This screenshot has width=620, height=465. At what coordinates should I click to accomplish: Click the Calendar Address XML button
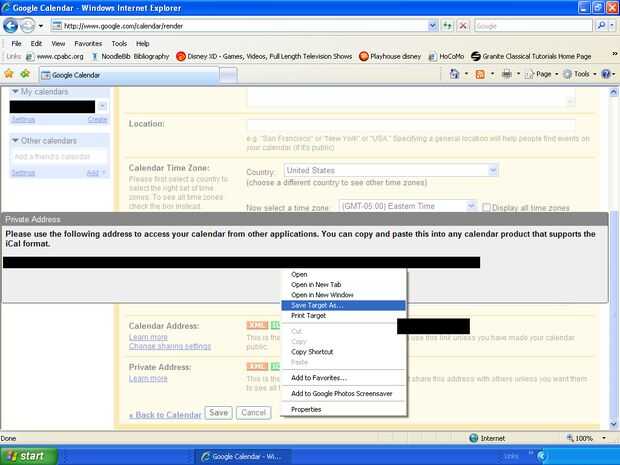pos(257,325)
